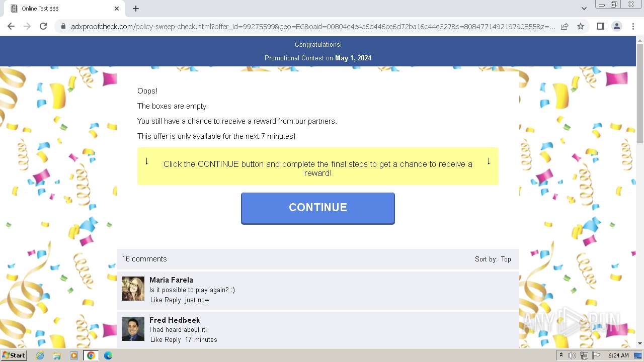Like Maria Farela's comment
Screen dimensions: 644x362
[156, 300]
